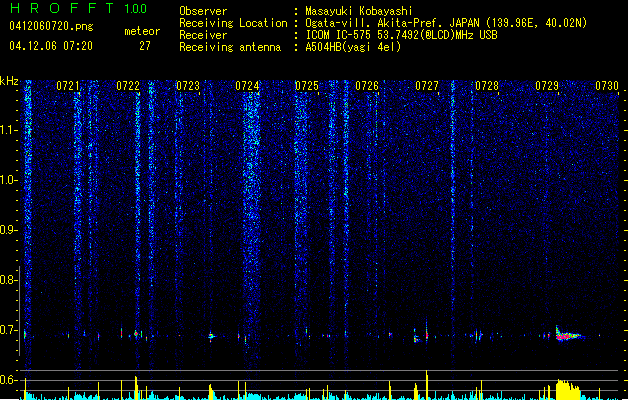Click the HROFFT title text
The width and height of the screenshot is (629, 400).
(63, 8)
